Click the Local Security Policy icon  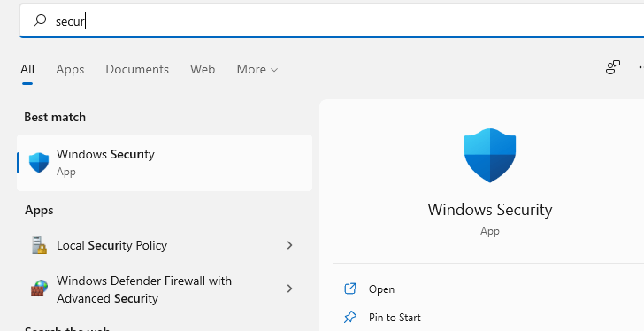pyautogui.click(x=40, y=245)
